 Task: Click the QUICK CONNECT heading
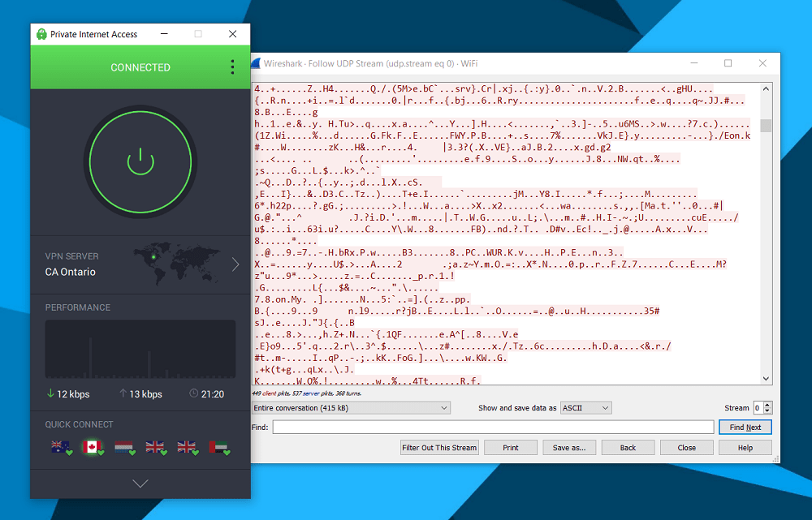[x=80, y=424]
